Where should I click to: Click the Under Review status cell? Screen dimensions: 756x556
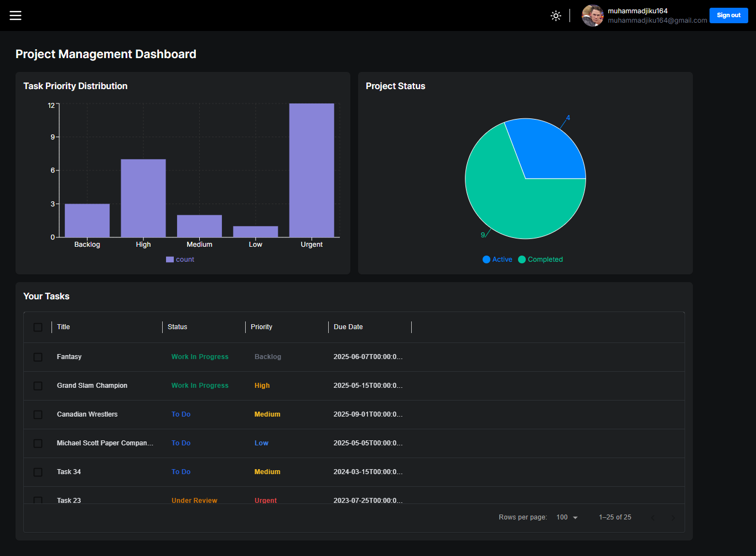194,500
